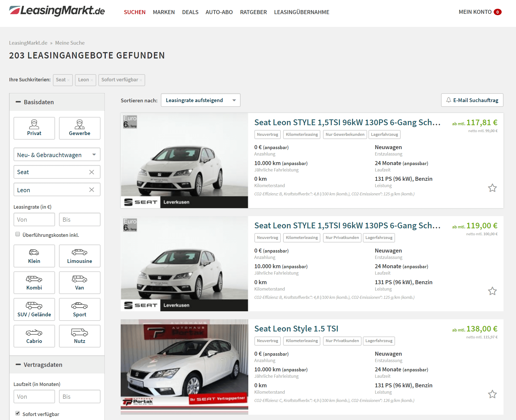Open the AUTO-ABO menu item
The image size is (516, 420).
point(219,12)
